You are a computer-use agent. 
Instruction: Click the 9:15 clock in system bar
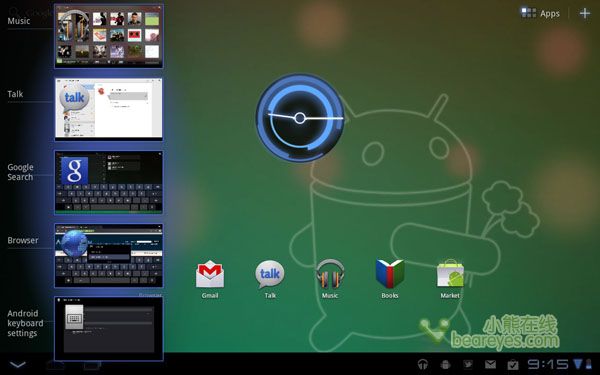[x=548, y=364]
